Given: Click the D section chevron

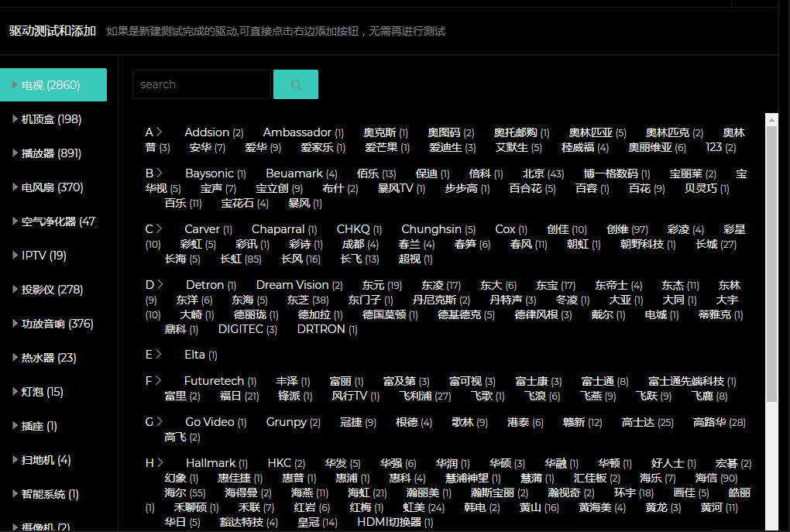Looking at the screenshot, I should coord(160,285).
